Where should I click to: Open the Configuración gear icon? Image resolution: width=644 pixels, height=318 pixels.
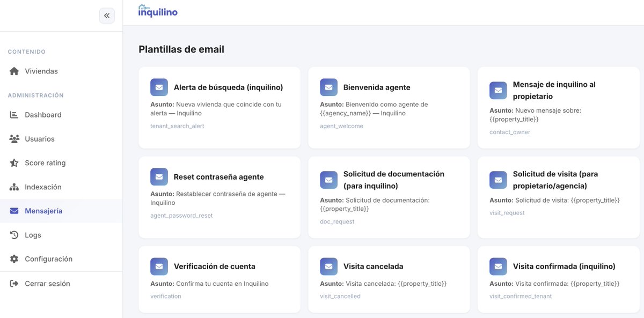point(13,258)
